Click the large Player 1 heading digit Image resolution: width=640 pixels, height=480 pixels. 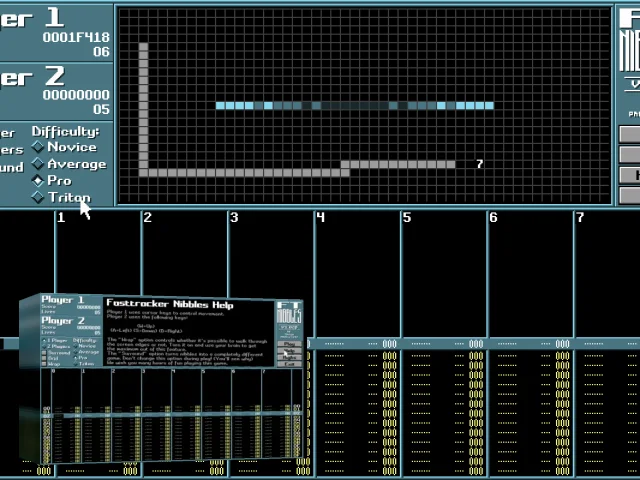pos(54,17)
